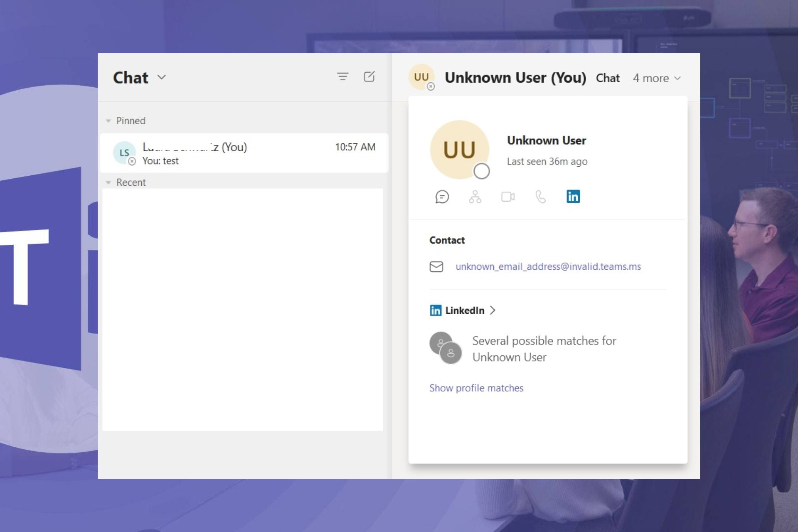Click the email envelope icon under Contact
This screenshot has height=532, width=798.
(x=436, y=266)
